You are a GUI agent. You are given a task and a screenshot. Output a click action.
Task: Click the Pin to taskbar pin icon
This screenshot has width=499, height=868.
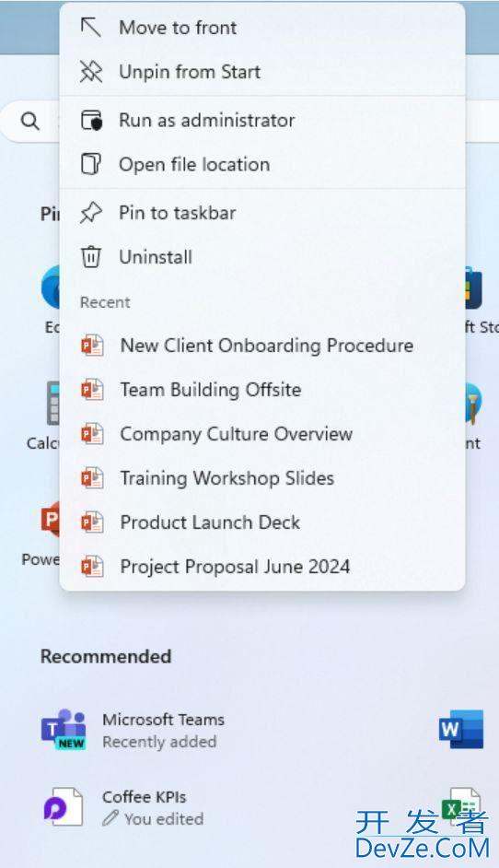[91, 213]
